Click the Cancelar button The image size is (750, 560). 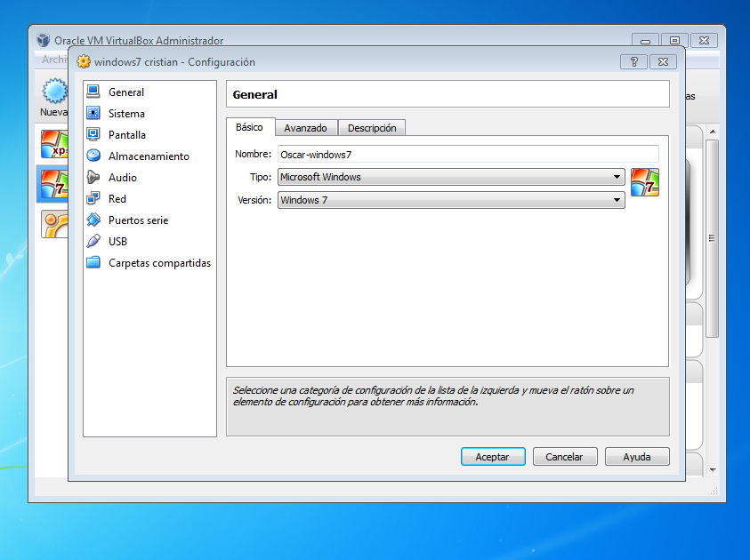click(565, 457)
